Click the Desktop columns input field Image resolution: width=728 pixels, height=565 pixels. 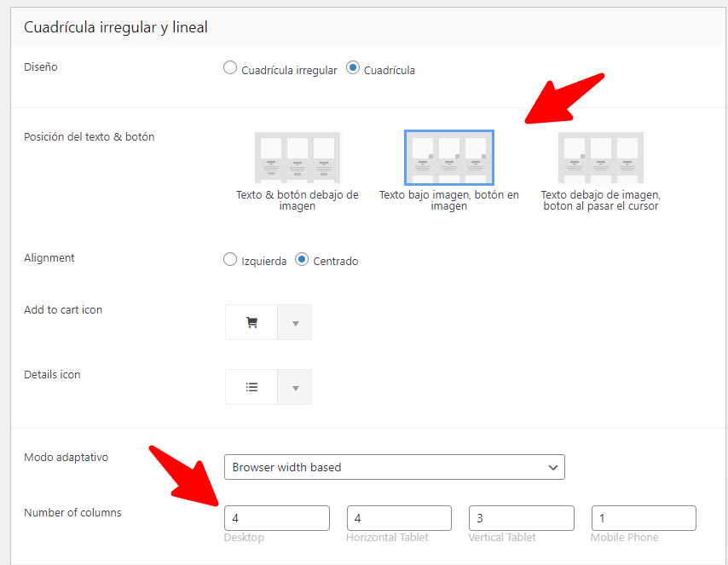(x=277, y=518)
